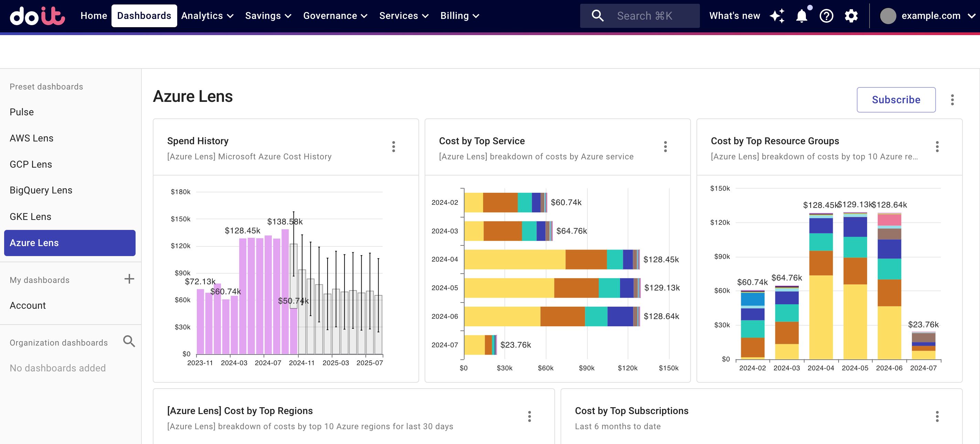The width and height of the screenshot is (980, 444).
Task: Click the Azure Lens page heading
Action: pyautogui.click(x=192, y=97)
